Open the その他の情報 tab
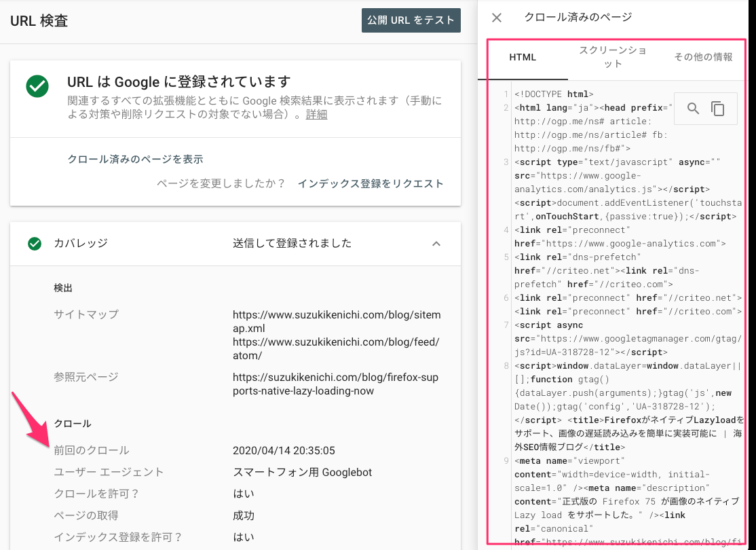The image size is (756, 550). click(703, 57)
